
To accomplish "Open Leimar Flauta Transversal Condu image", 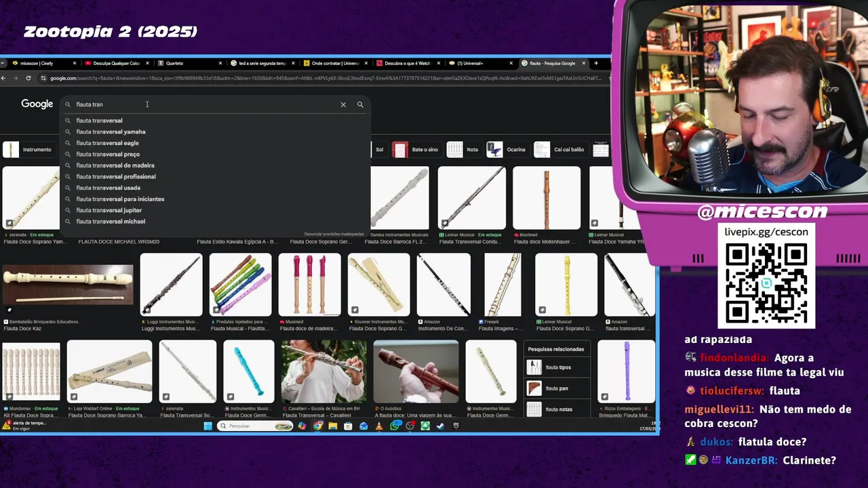I will point(471,198).
